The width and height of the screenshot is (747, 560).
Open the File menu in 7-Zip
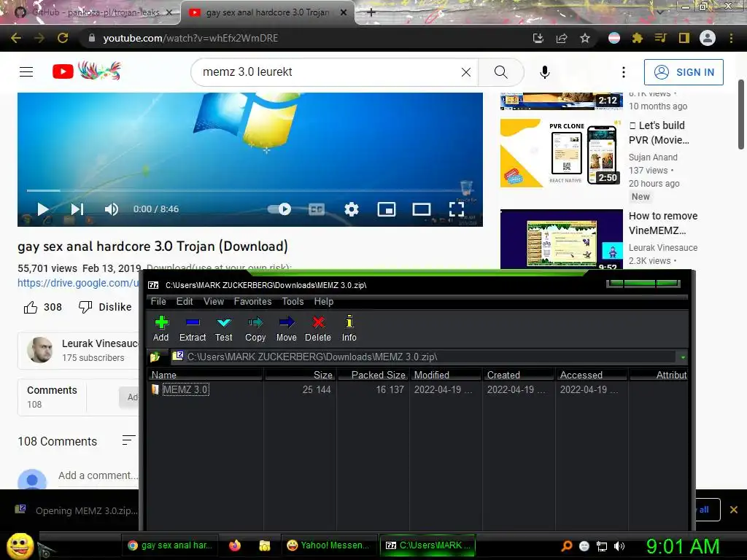(x=158, y=301)
